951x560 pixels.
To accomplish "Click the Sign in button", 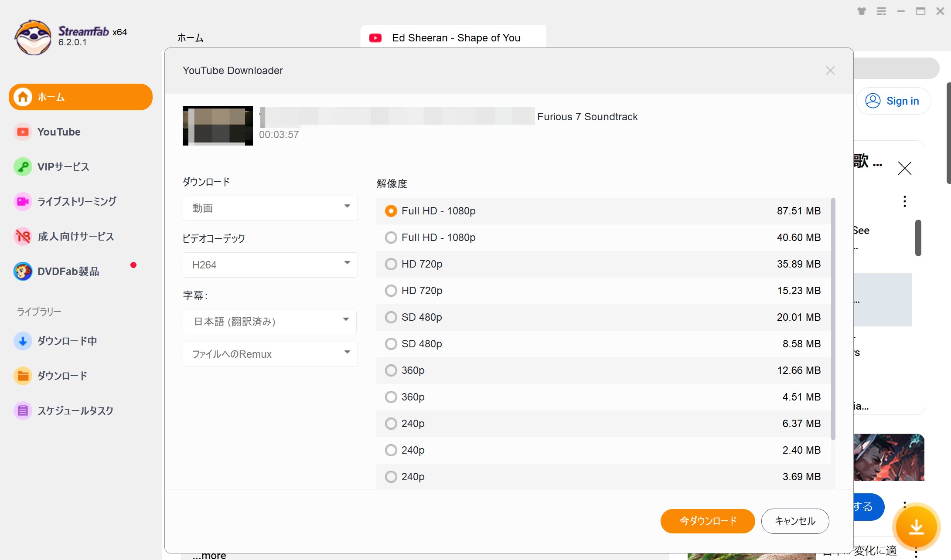I will (x=893, y=101).
